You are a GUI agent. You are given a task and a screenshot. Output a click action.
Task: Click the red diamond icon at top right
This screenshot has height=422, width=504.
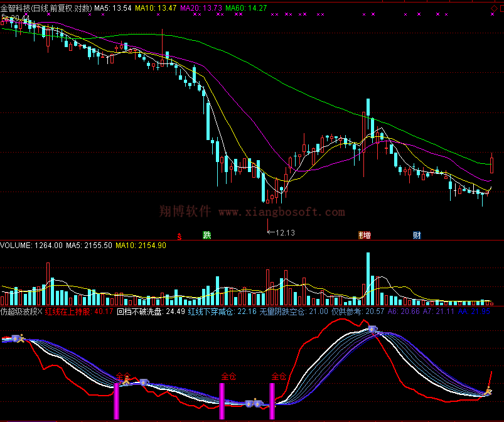point(494,9)
